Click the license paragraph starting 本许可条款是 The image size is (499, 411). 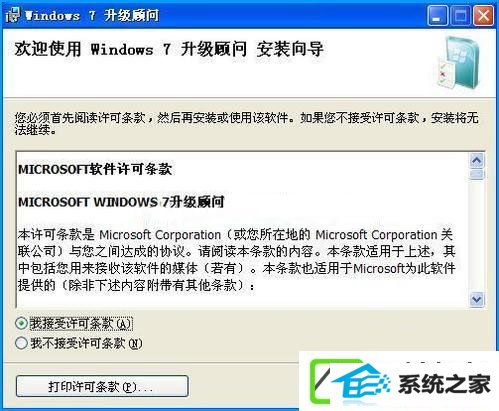point(236,260)
